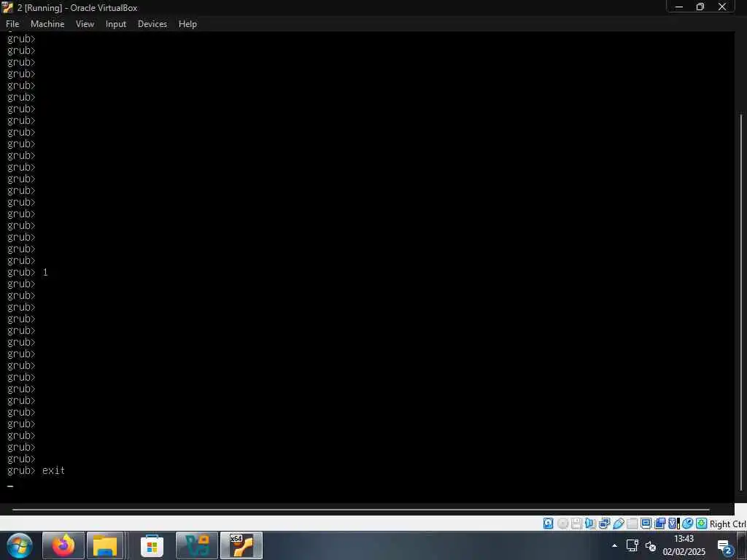Open the View menu
Image resolution: width=747 pixels, height=560 pixels.
point(85,24)
